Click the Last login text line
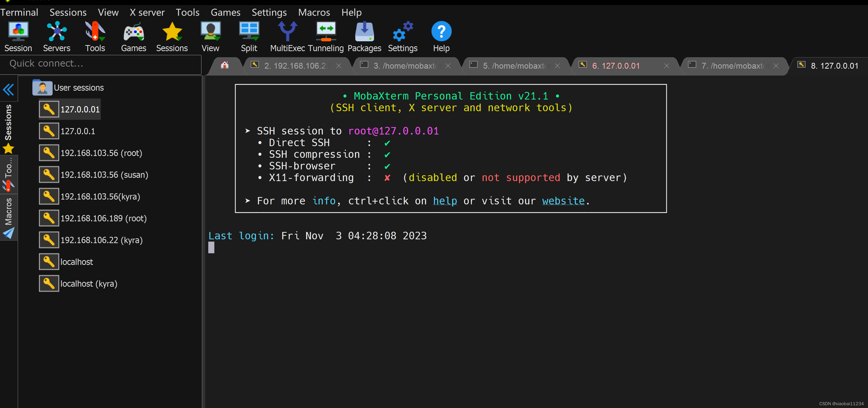The height and width of the screenshot is (408, 868). (x=317, y=236)
